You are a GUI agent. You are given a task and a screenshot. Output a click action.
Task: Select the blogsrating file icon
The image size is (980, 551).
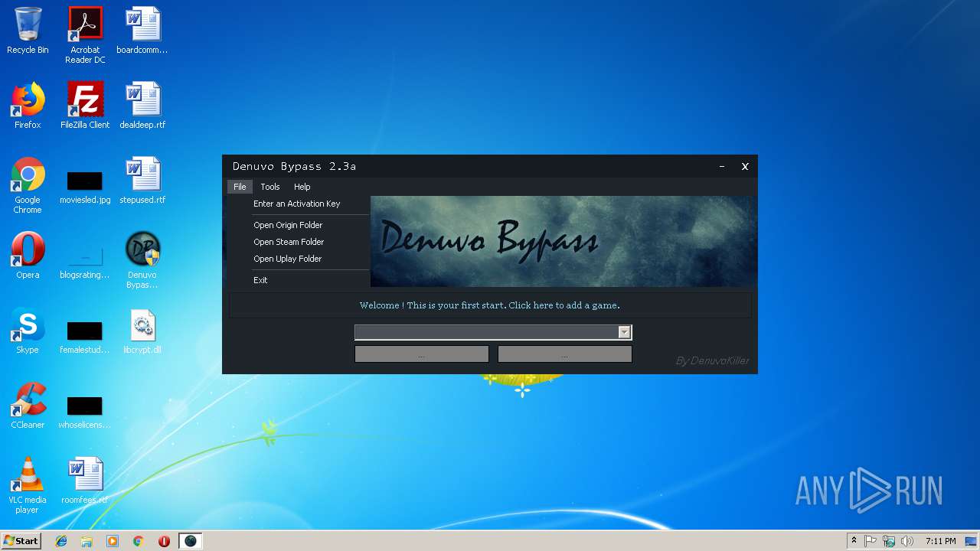pos(85,262)
